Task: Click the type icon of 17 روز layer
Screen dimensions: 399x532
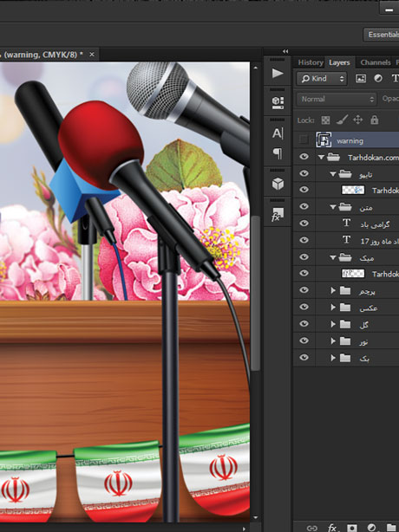Action: (x=346, y=240)
